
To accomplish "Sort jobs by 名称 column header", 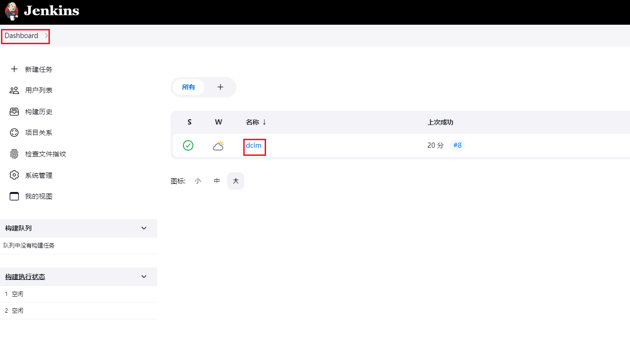I will pos(256,122).
